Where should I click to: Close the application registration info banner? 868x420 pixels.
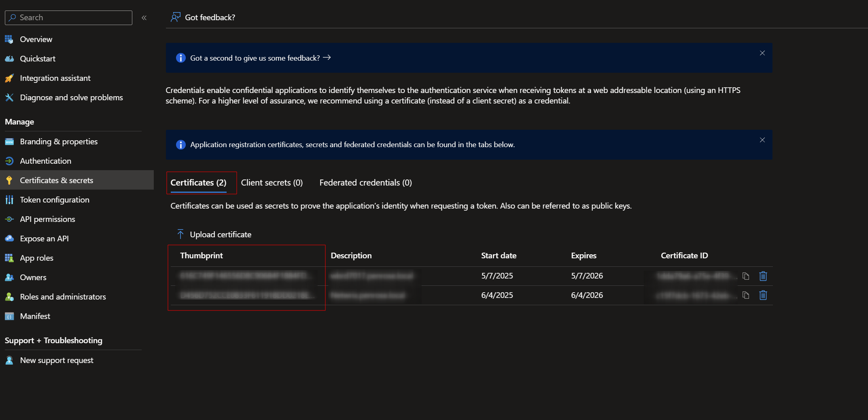pos(762,140)
